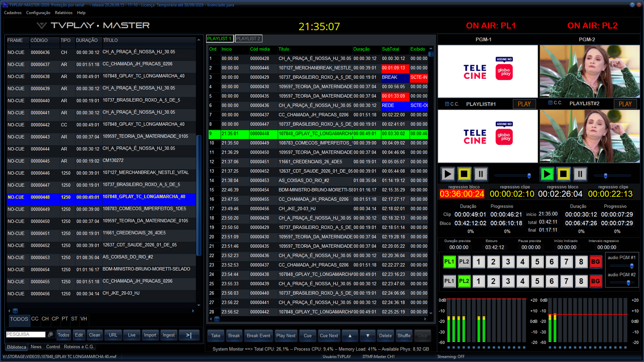This screenshot has width=644, height=362.
Task: Select library row 00000449 108783_COMECOS_IMPERFEITOS_1DE5
Action: coord(101,209)
